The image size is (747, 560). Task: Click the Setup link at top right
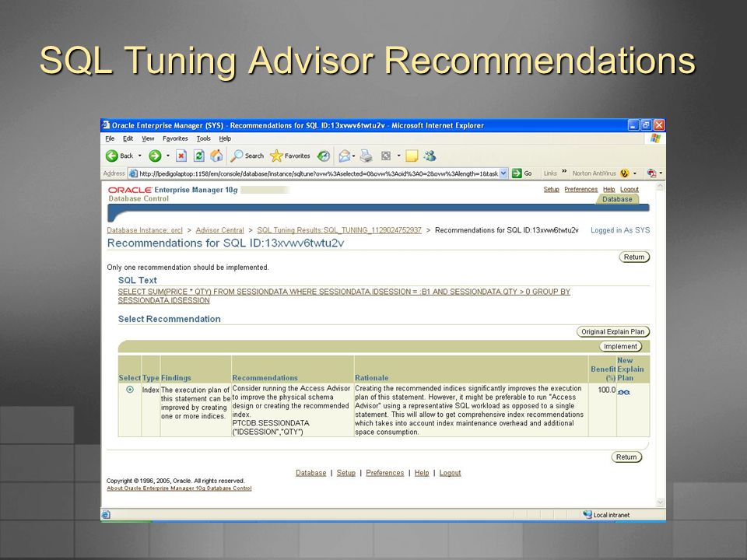551,189
